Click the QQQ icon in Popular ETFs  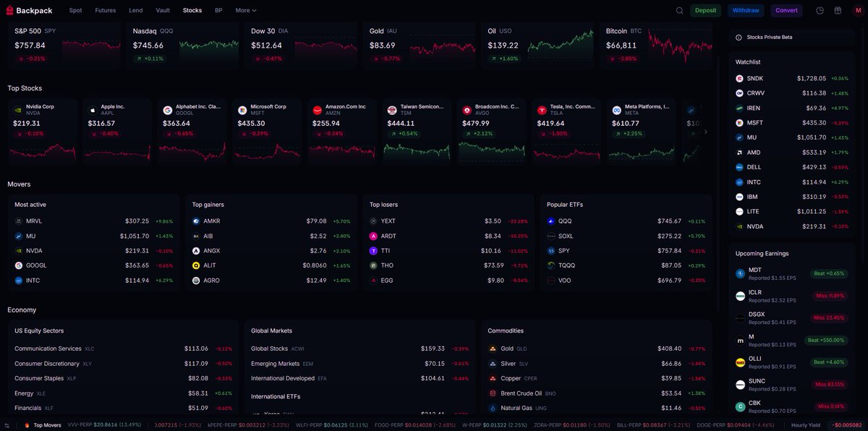(551, 221)
